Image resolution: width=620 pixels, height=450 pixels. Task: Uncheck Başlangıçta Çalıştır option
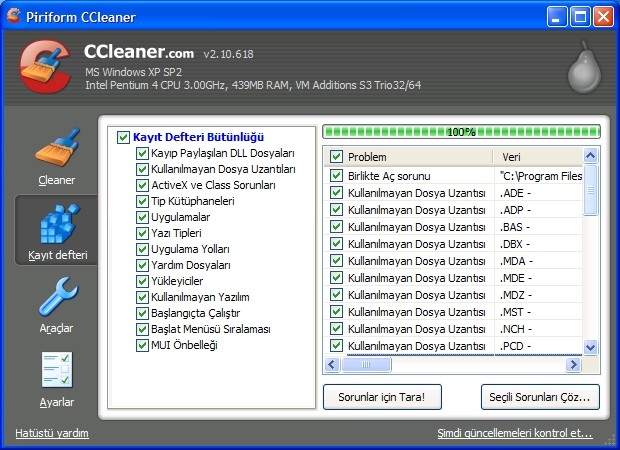(x=142, y=313)
